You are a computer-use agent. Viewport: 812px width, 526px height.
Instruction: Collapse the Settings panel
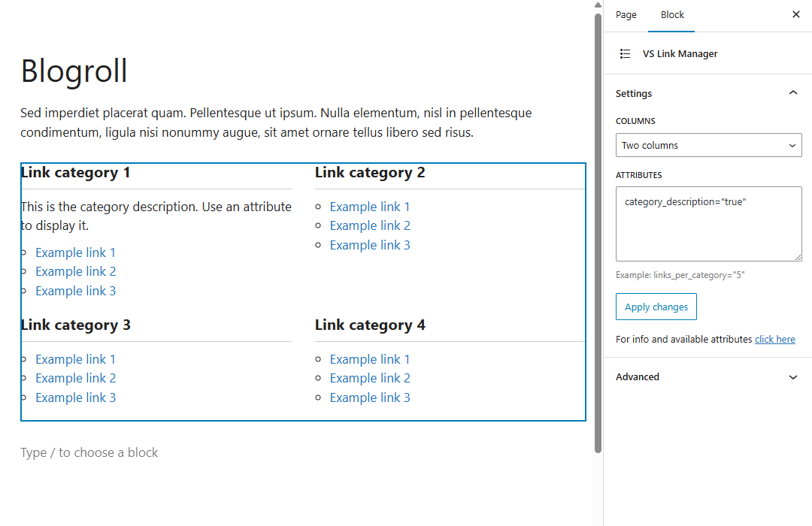pos(792,93)
